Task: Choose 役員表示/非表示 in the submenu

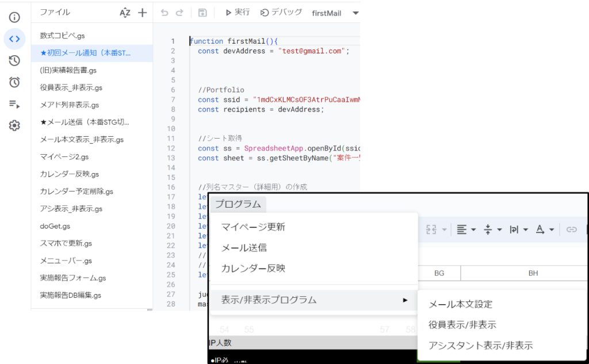Action: [462, 325]
